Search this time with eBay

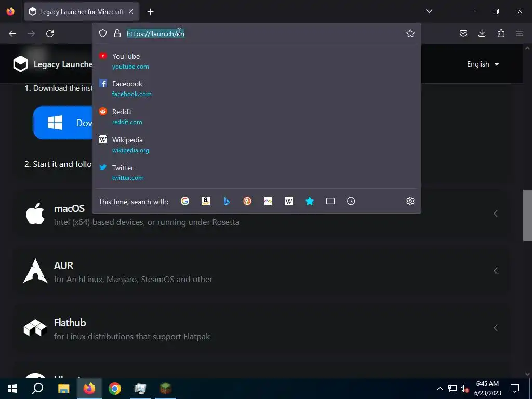(268, 201)
